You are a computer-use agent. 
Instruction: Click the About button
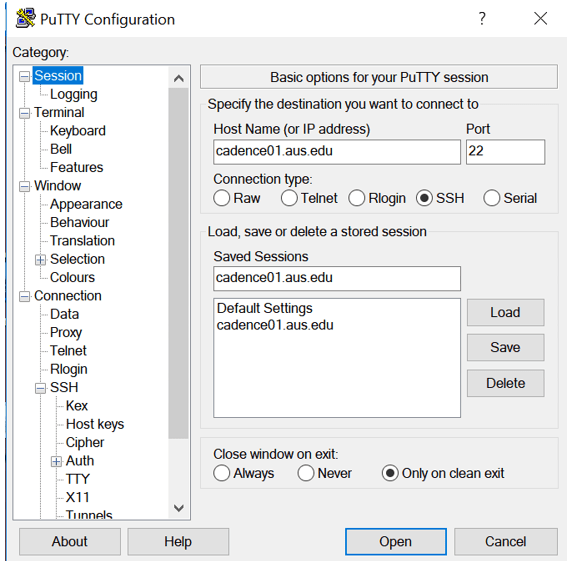(70, 542)
